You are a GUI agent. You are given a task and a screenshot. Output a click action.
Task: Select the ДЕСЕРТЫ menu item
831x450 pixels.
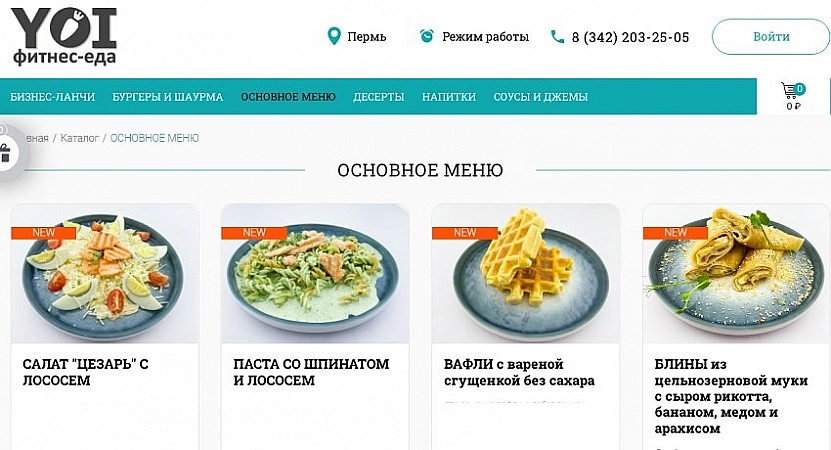click(x=378, y=97)
